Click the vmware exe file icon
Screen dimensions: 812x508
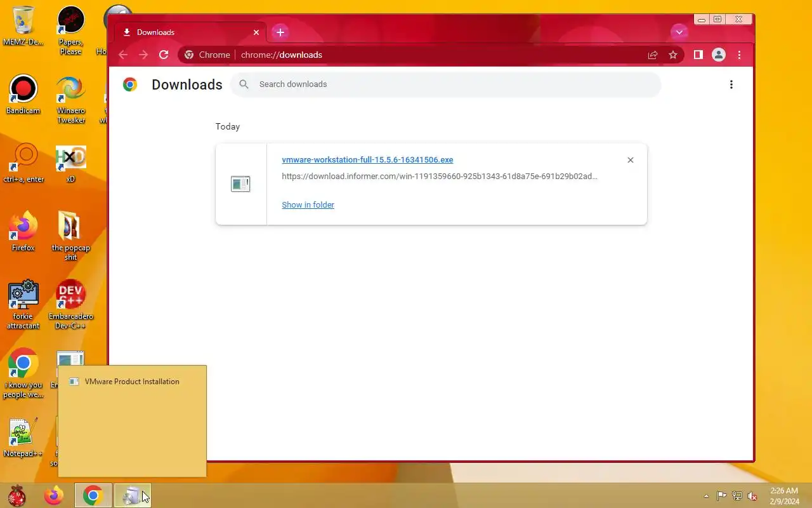pyautogui.click(x=240, y=184)
